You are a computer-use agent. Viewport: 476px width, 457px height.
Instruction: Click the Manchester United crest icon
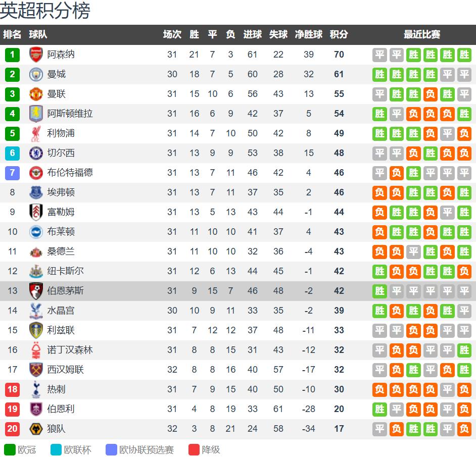coord(36,94)
